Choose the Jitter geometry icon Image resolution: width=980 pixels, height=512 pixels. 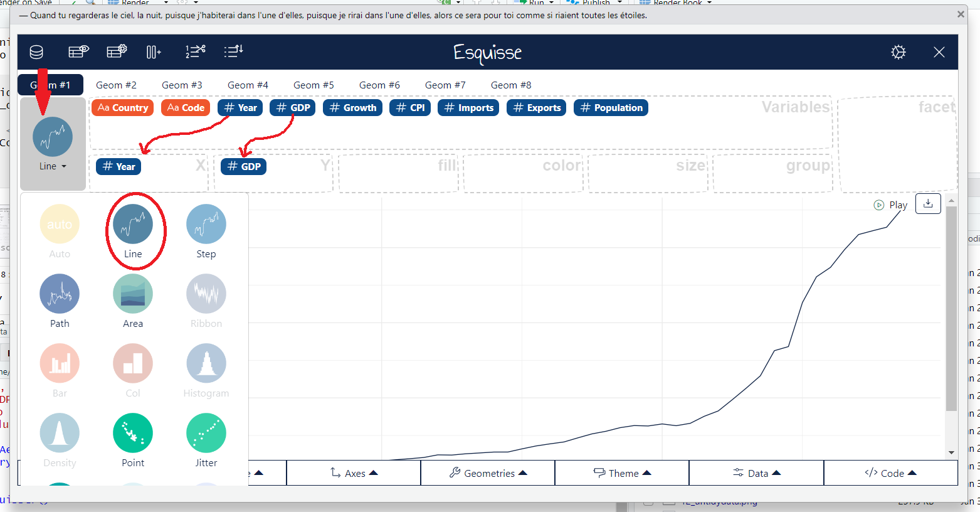click(206, 433)
